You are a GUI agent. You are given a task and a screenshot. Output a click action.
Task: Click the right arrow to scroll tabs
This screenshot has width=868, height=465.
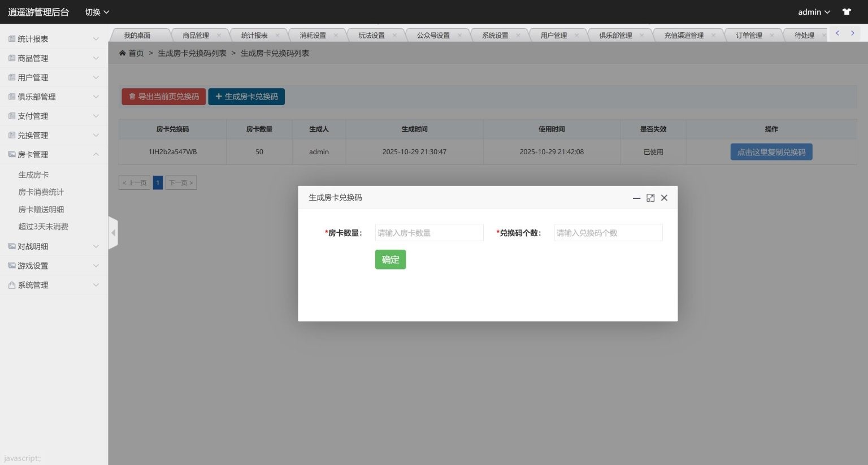(x=852, y=33)
